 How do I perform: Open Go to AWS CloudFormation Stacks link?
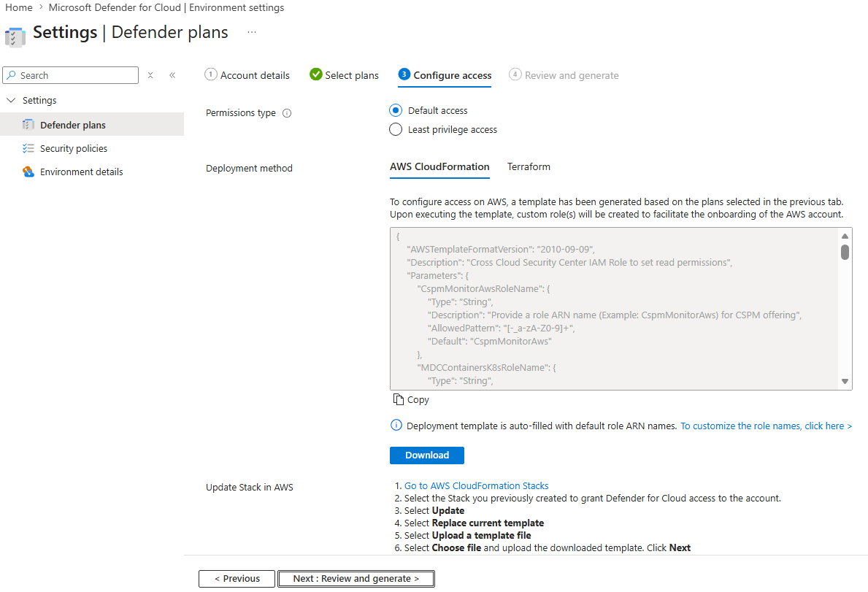[x=476, y=485]
